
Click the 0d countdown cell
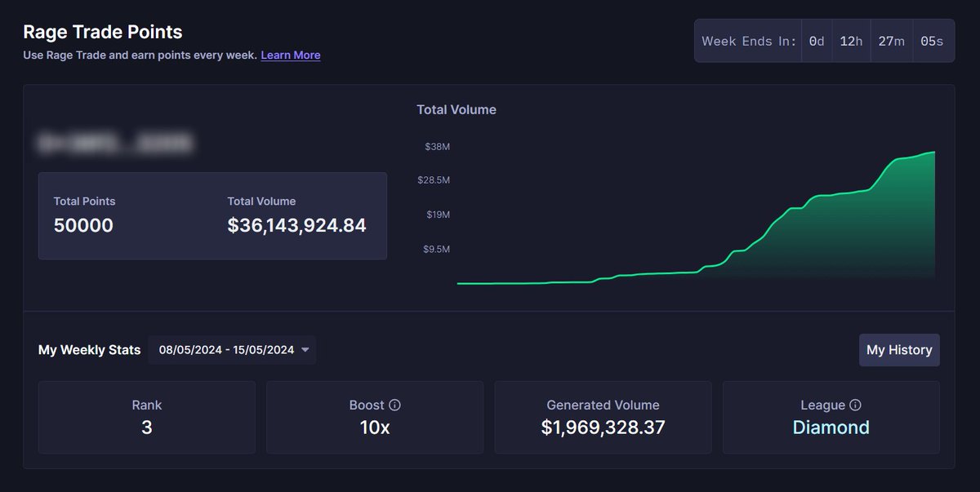(x=817, y=41)
